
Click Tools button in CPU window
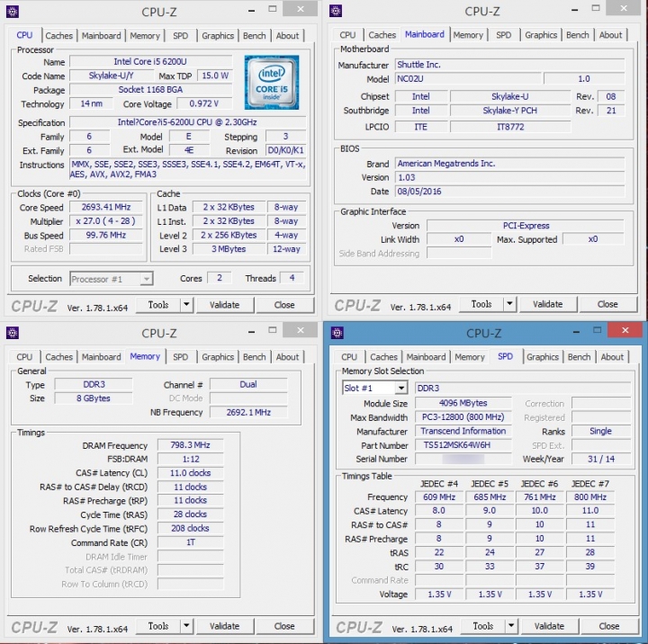coord(158,305)
